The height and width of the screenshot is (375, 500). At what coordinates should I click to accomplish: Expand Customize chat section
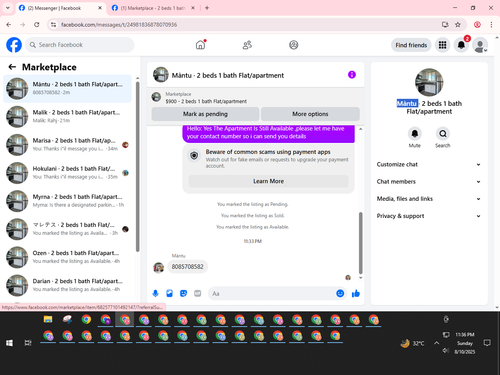(x=429, y=164)
